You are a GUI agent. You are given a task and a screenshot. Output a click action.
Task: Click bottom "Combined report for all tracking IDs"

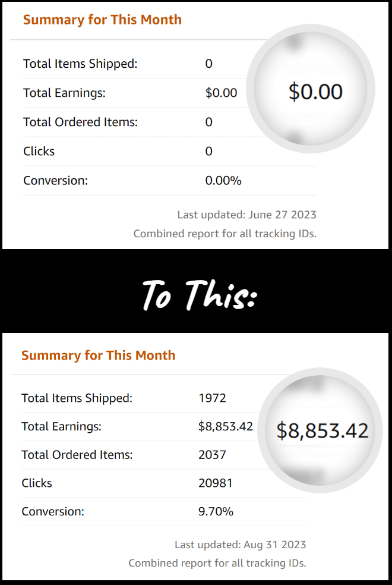point(217,563)
